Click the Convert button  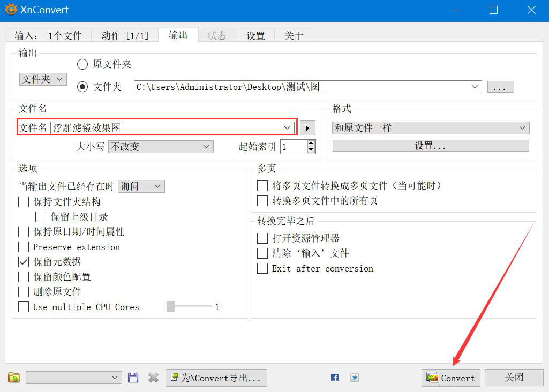click(x=450, y=378)
